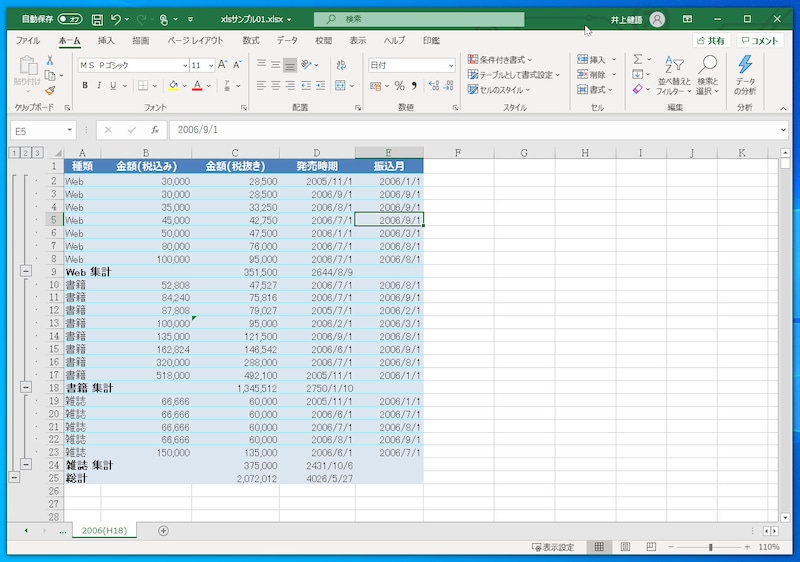Click the Italic formatting icon
The width and height of the screenshot is (800, 562).
[99, 85]
